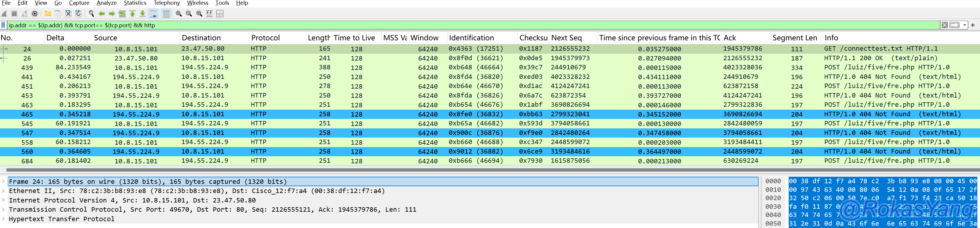Open the Analyze menu
The image size is (980, 228).
(x=107, y=3)
